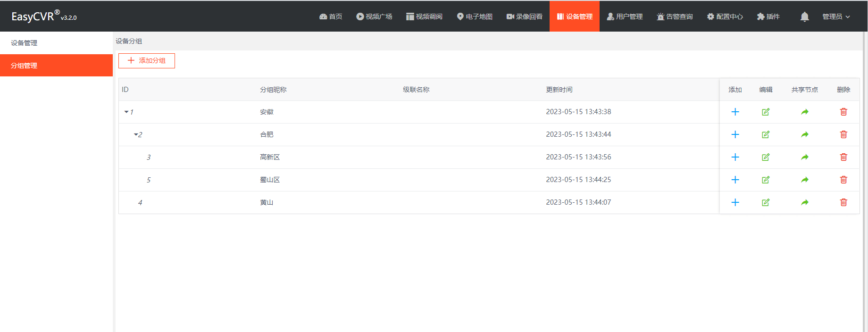The width and height of the screenshot is (868, 332).
Task: Open 视频广场 in top navigation
Action: (x=374, y=17)
